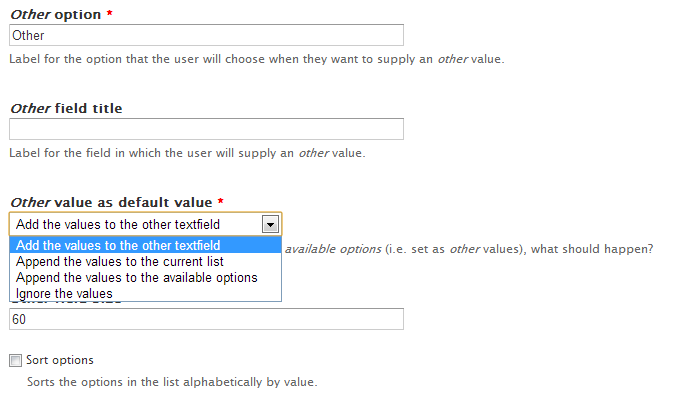This screenshot has height=396, width=686.
Task: Click the Other option field label
Action: point(56,14)
